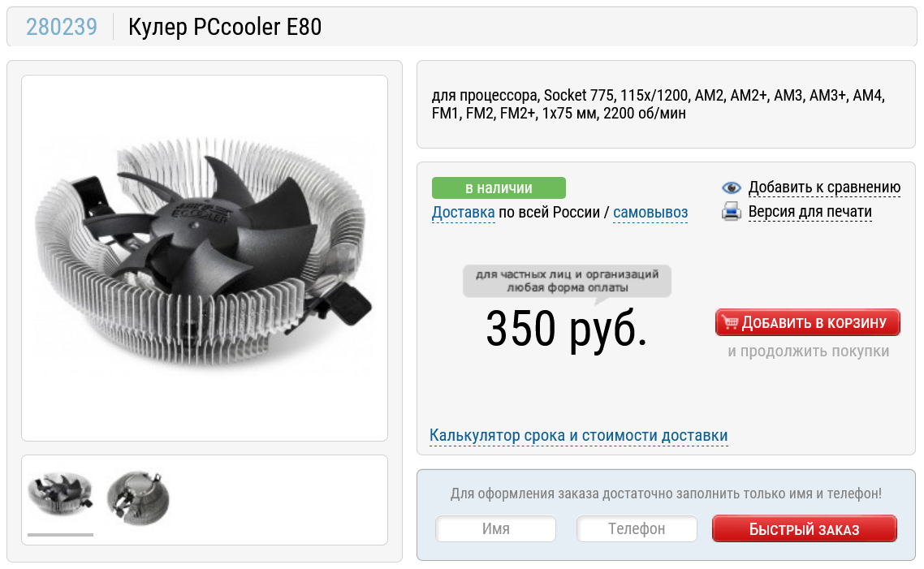This screenshot has width=924, height=569.
Task: Select the second cooler bottom-view thumbnail
Action: (138, 498)
